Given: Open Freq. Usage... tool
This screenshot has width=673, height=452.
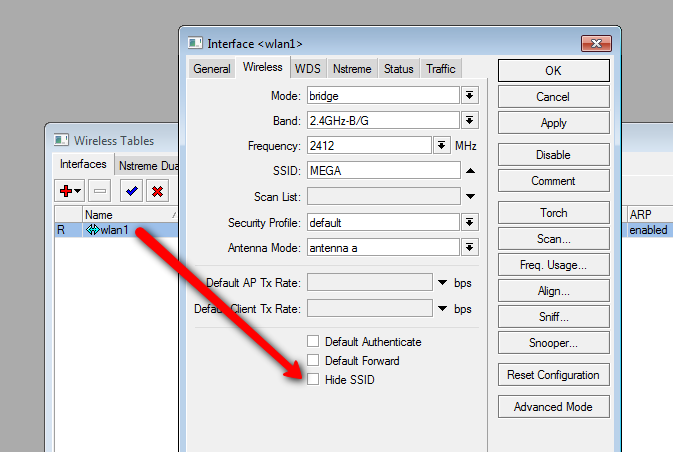Looking at the screenshot, I should coord(554,265).
